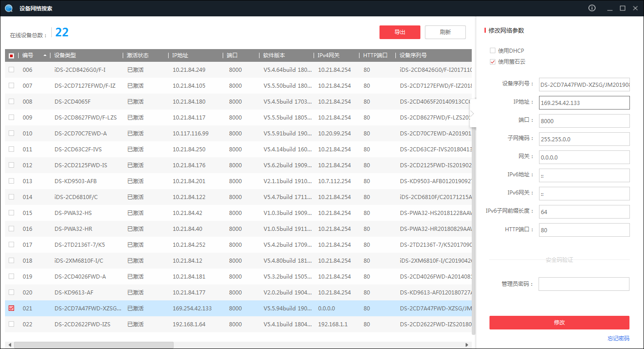This screenshot has height=349, width=644.
Task: Sort by the 激活状态 column header
Action: coord(138,55)
